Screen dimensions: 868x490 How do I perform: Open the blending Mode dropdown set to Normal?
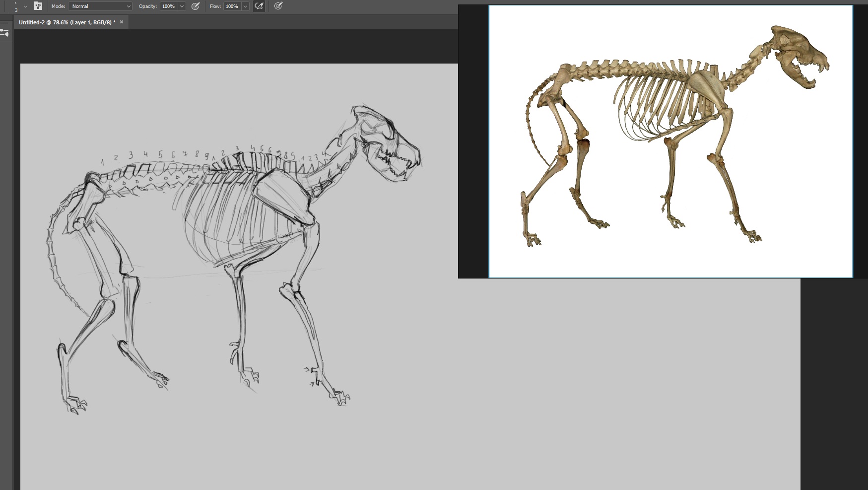pos(100,6)
